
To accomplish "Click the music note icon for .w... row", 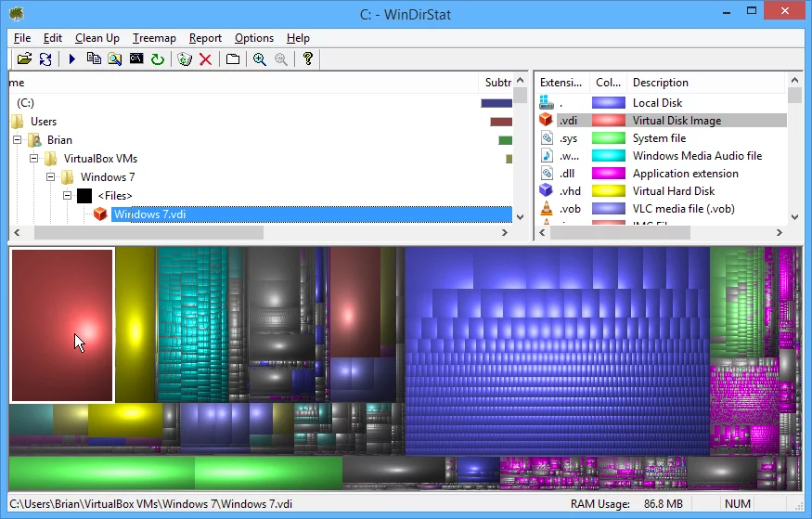I will click(547, 155).
